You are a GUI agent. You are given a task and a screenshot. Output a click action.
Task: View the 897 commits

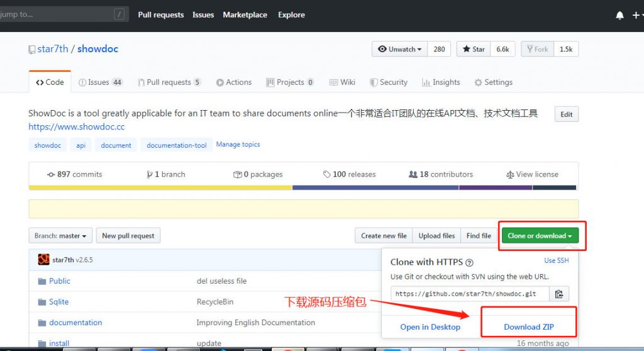(x=74, y=174)
